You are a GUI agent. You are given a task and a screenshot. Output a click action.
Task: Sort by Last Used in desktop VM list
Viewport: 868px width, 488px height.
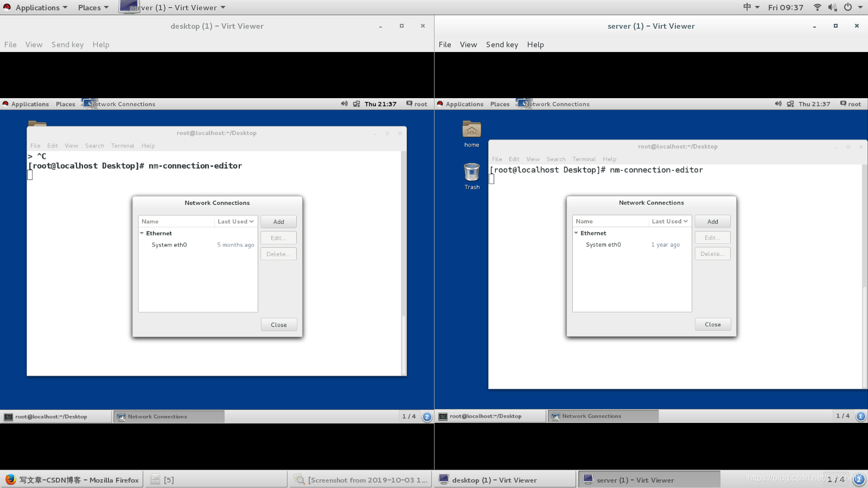(x=235, y=221)
